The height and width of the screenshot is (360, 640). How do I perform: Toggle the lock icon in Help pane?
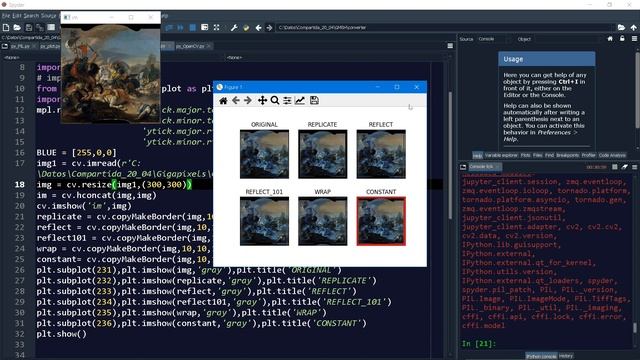(622, 39)
